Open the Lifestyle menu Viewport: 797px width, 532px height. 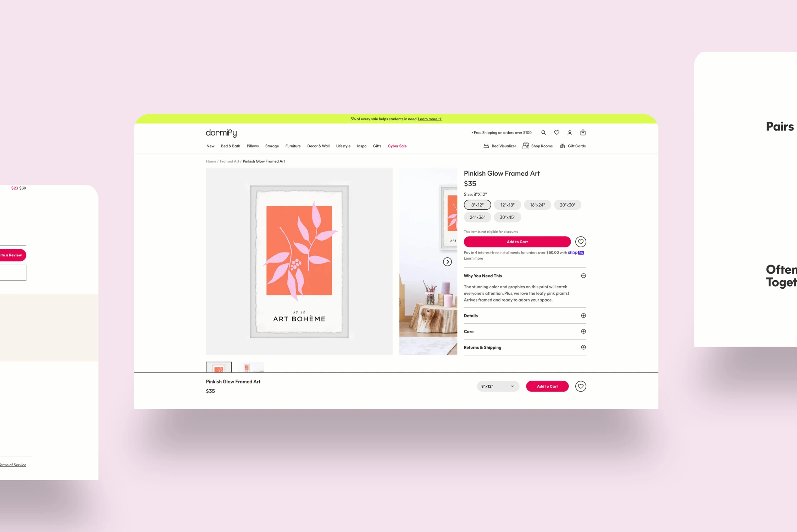(x=343, y=146)
